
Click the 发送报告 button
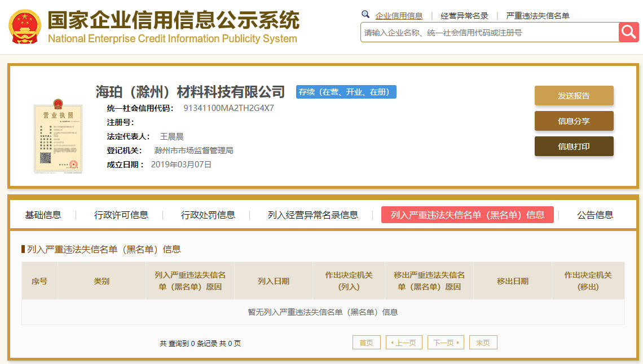click(x=574, y=96)
